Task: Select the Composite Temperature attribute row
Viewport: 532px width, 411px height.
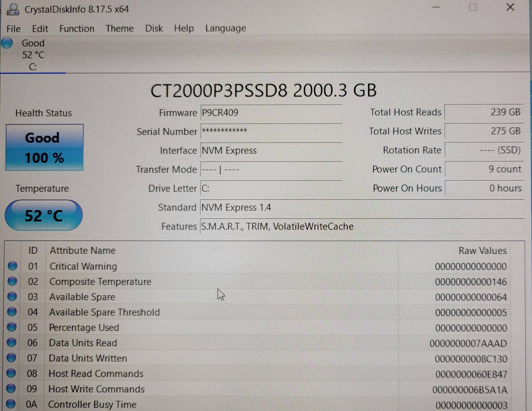Action: tap(100, 282)
